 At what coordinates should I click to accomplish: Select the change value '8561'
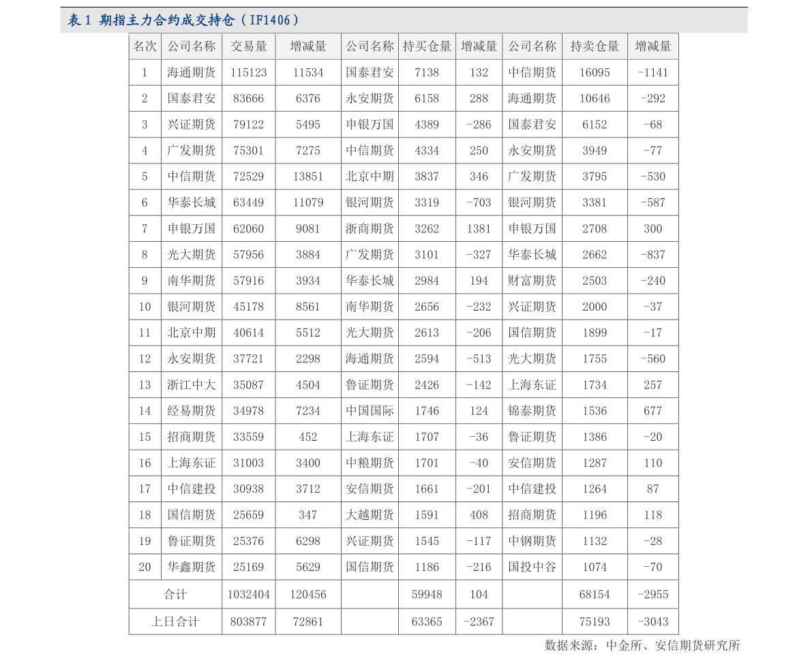coord(308,307)
